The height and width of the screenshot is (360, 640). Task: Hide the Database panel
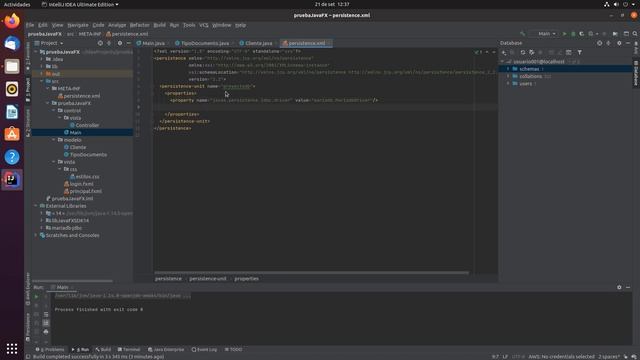(628, 43)
